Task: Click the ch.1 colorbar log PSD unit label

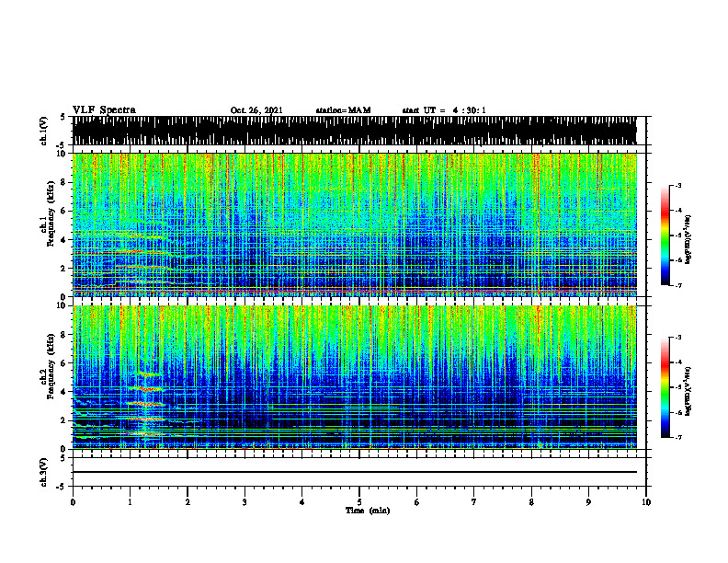Action: [x=688, y=240]
